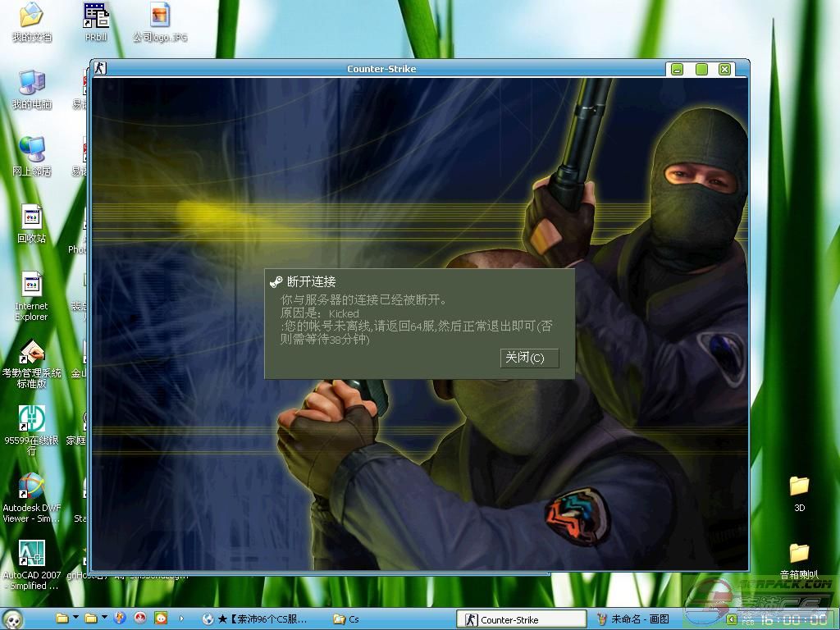Expand the first folder dropdown arrow in taskbar
840x630 pixels.
pyautogui.click(x=75, y=618)
